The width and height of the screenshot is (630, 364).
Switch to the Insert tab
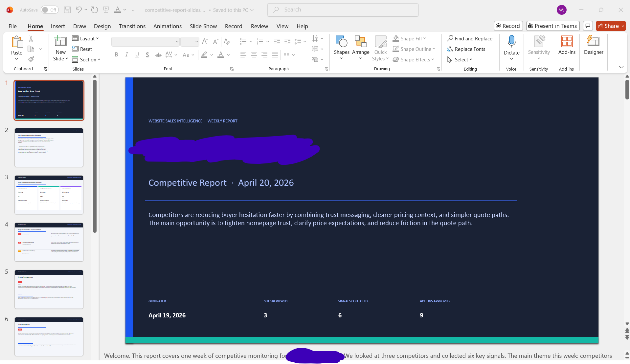tap(58, 26)
